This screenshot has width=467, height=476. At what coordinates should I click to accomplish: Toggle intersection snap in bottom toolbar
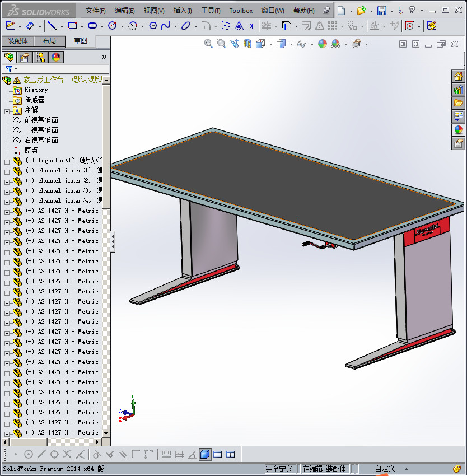67,455
